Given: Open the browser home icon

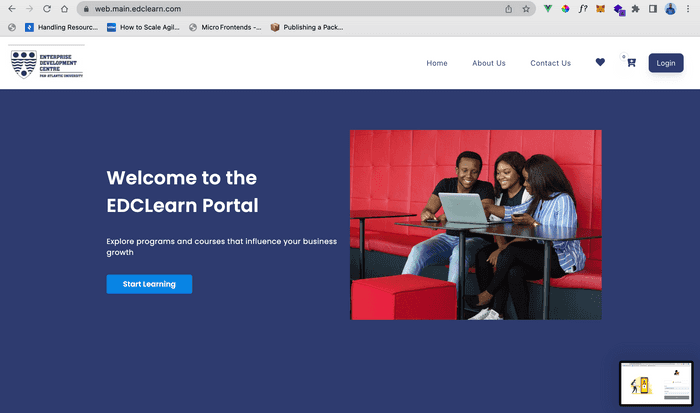Looking at the screenshot, I should click(65, 9).
